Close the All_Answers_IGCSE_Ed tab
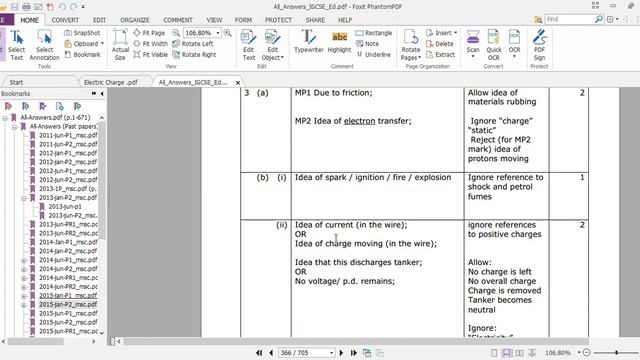640x360 pixels. point(238,82)
